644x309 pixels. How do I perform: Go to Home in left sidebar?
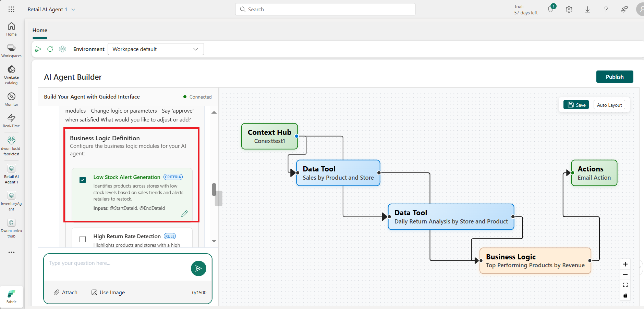11,29
